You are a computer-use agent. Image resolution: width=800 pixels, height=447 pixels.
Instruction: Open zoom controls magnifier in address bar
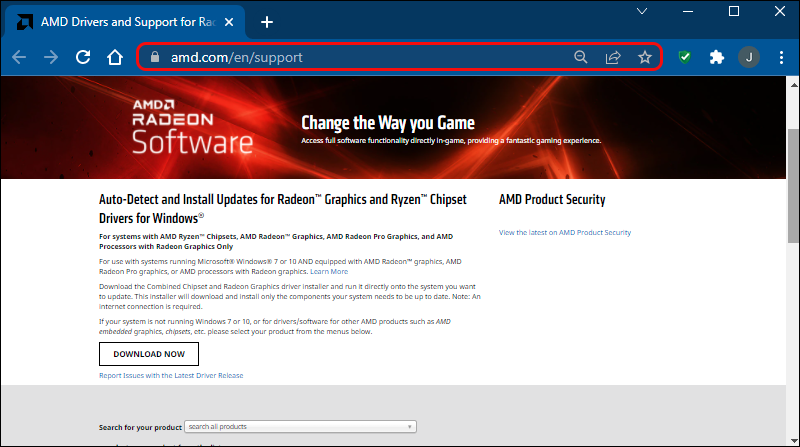[x=581, y=57]
